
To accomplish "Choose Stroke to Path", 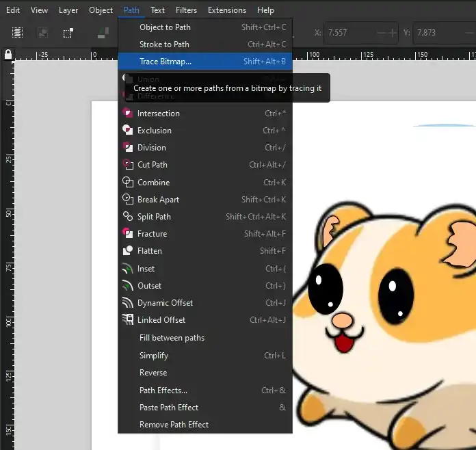I will (205, 44).
